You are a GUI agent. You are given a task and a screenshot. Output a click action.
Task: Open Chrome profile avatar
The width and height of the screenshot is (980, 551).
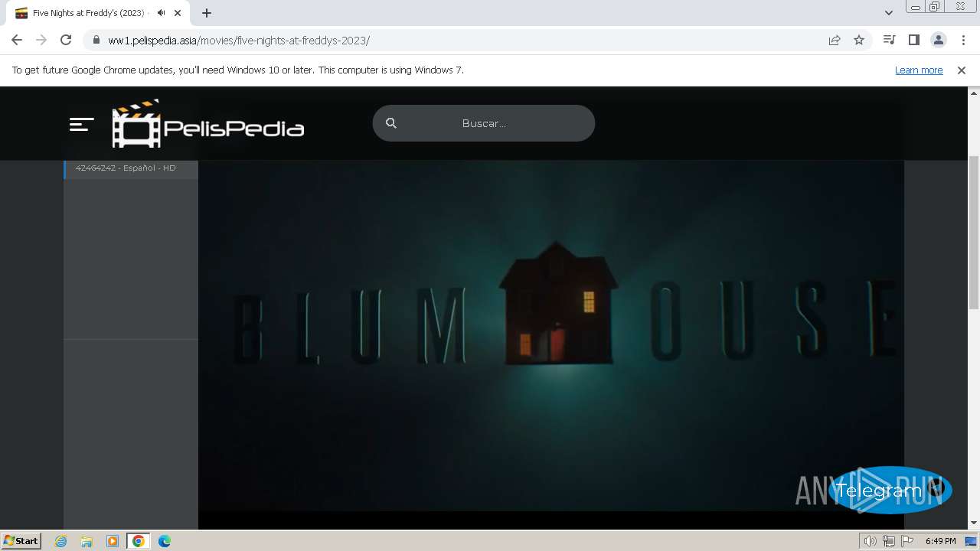click(938, 40)
